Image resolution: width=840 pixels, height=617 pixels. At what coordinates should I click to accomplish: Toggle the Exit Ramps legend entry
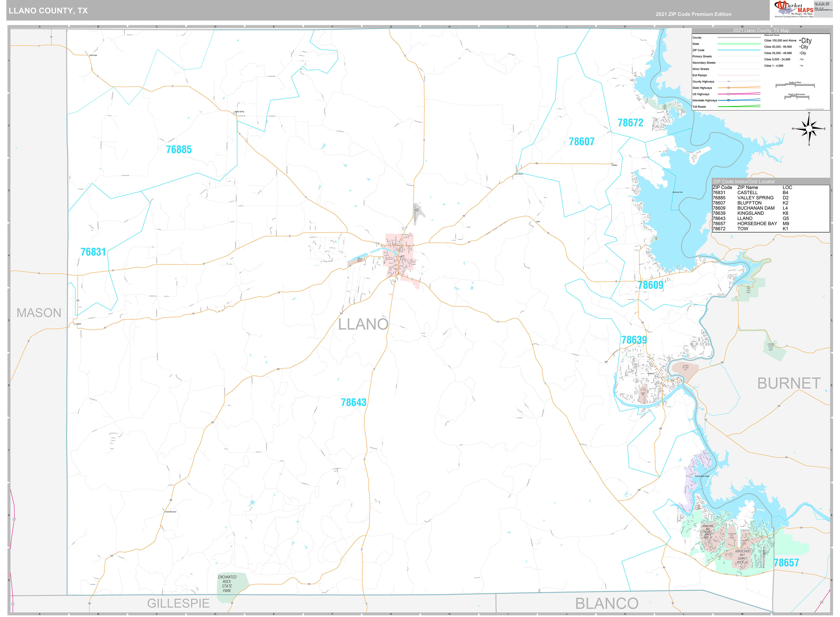[x=700, y=75]
